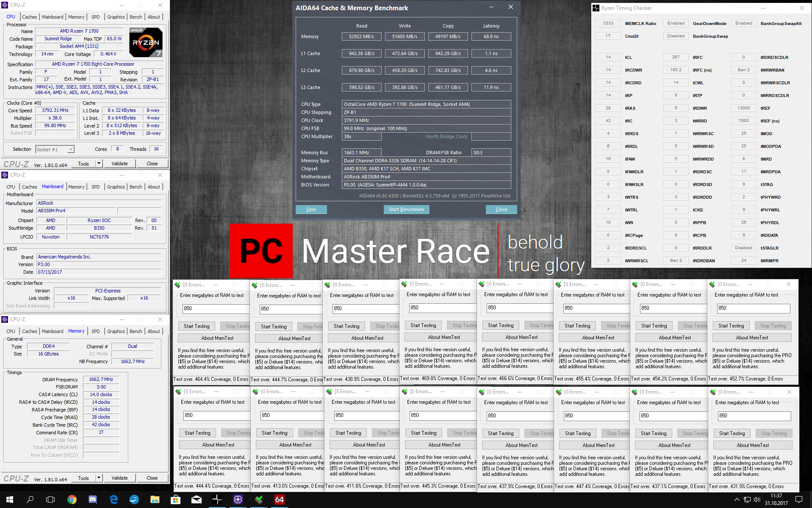Switch to AIDA64 via its taskbar icon

(280, 500)
